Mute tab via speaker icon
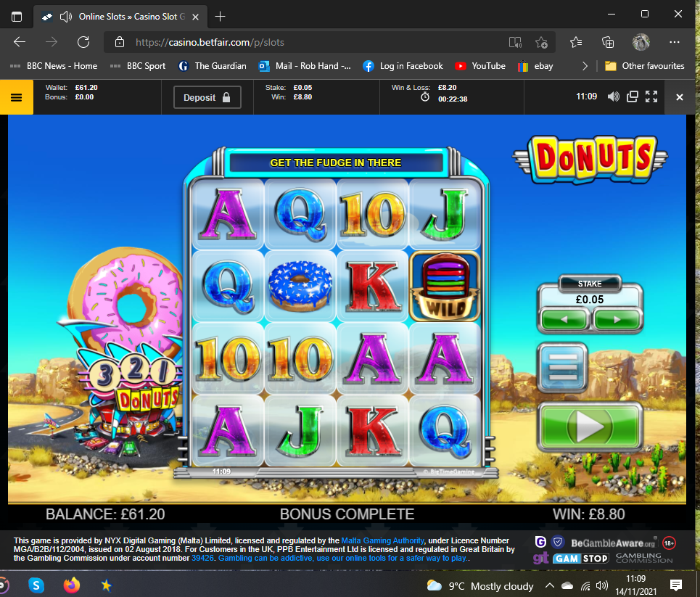The height and width of the screenshot is (597, 700). 66,17
